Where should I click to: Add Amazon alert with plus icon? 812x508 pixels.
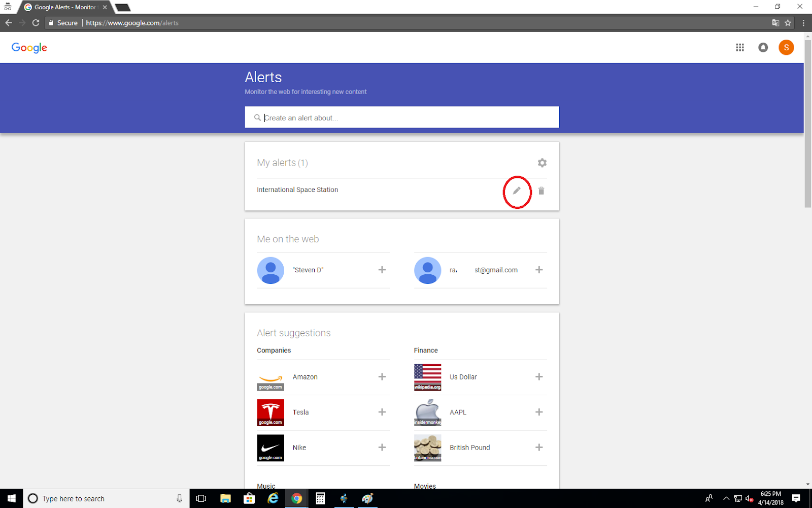click(x=382, y=376)
